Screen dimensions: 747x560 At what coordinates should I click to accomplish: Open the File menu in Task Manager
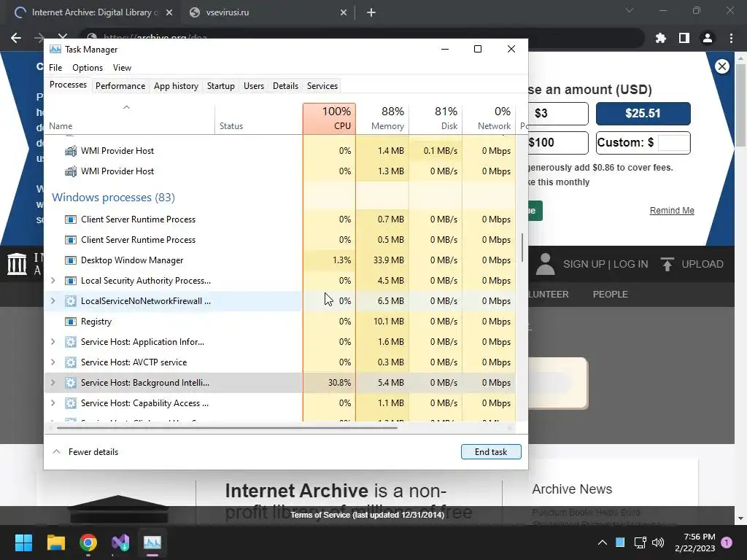[x=55, y=68]
